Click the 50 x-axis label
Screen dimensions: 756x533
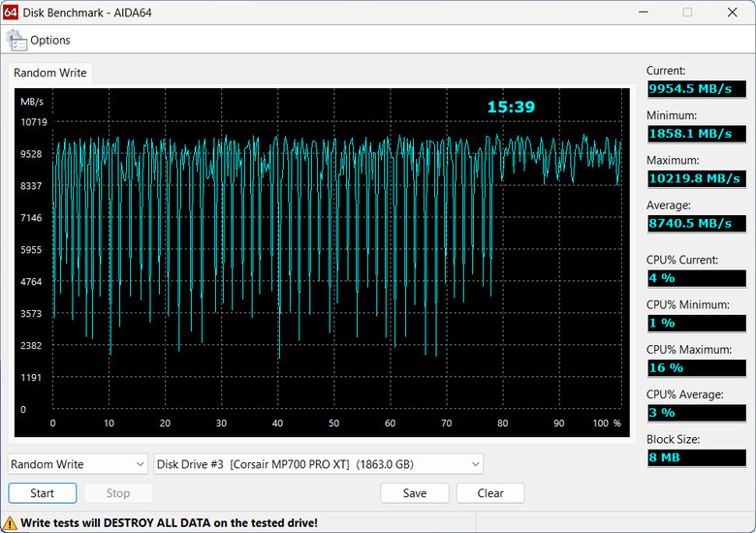pyautogui.click(x=333, y=423)
